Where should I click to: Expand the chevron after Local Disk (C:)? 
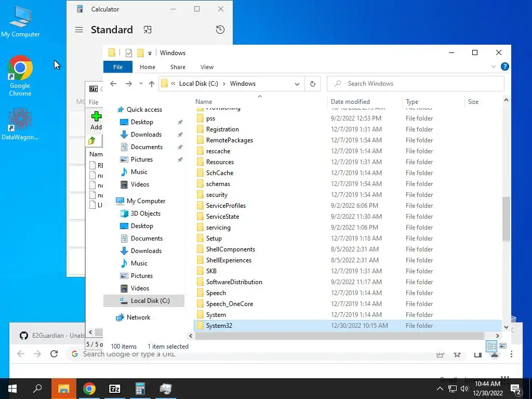coord(224,84)
